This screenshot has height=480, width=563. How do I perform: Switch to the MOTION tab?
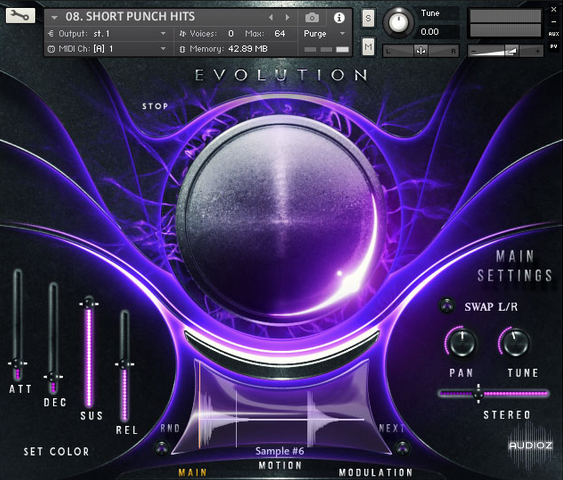tap(280, 466)
